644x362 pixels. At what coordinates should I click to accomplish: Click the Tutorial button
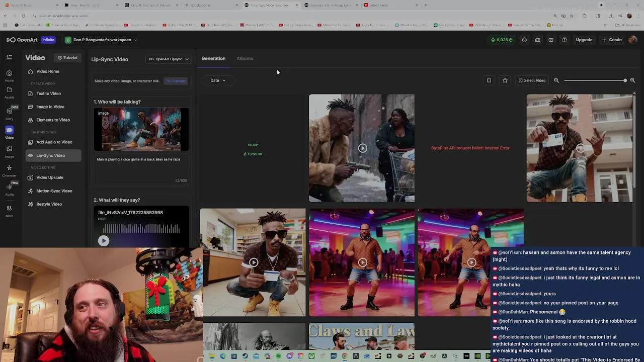tap(67, 58)
